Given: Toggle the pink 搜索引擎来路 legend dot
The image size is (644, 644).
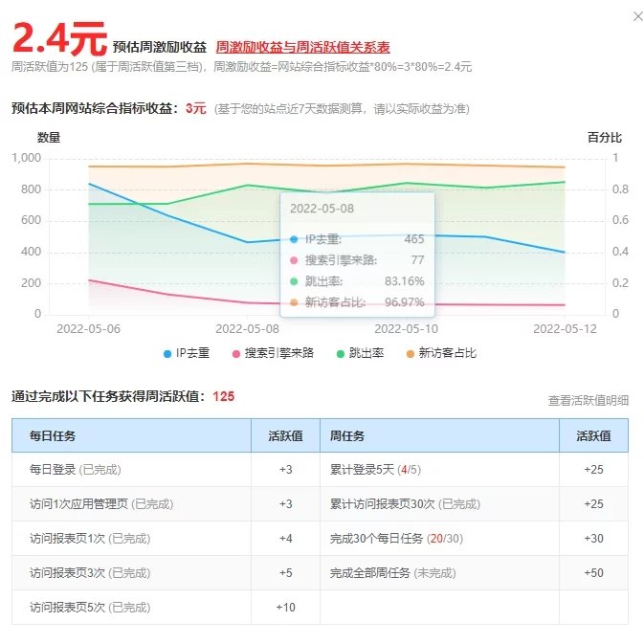Looking at the screenshot, I should pos(235,354).
